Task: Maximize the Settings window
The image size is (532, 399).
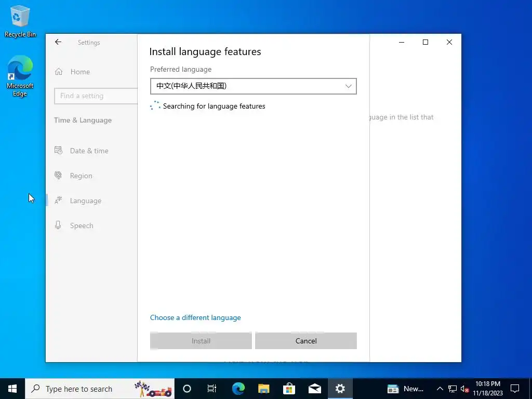Action: (x=425, y=42)
